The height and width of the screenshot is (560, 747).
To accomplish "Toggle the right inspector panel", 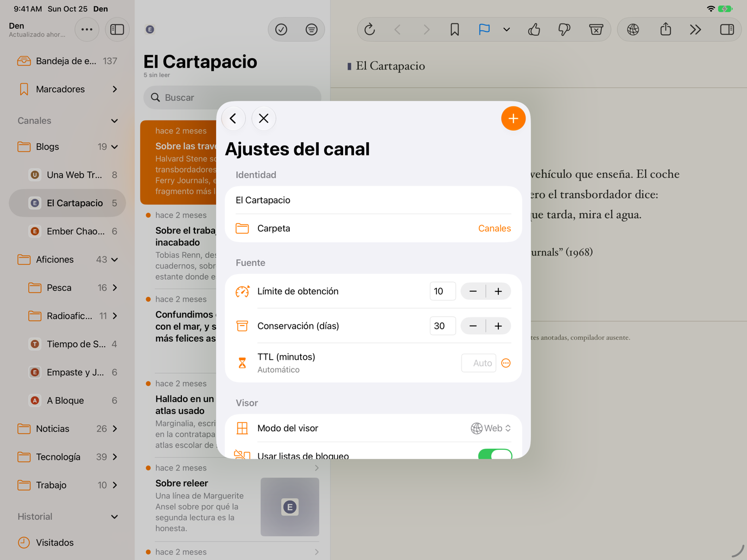I will (x=727, y=29).
